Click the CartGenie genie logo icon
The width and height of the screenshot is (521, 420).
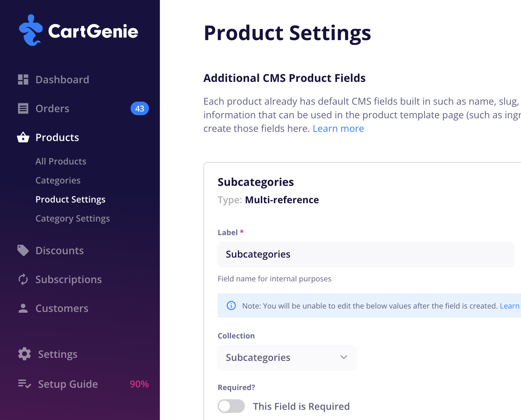pyautogui.click(x=31, y=31)
